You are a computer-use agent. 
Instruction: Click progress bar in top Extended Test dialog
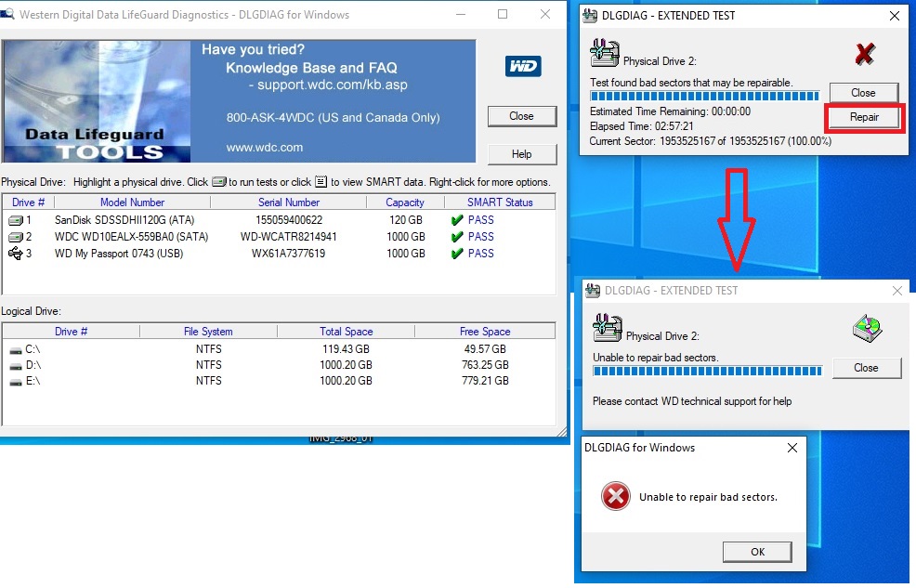click(x=704, y=96)
